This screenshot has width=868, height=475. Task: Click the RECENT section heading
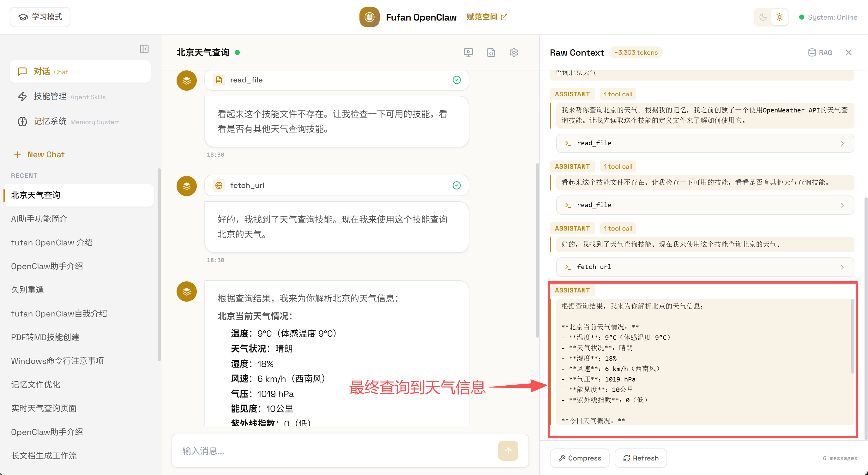[24, 176]
